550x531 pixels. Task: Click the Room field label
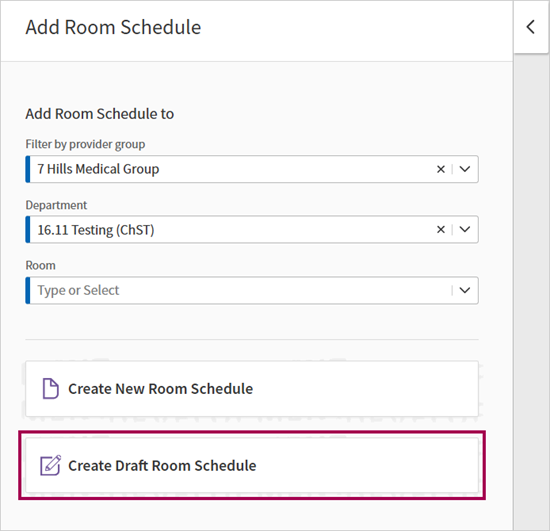click(40, 266)
